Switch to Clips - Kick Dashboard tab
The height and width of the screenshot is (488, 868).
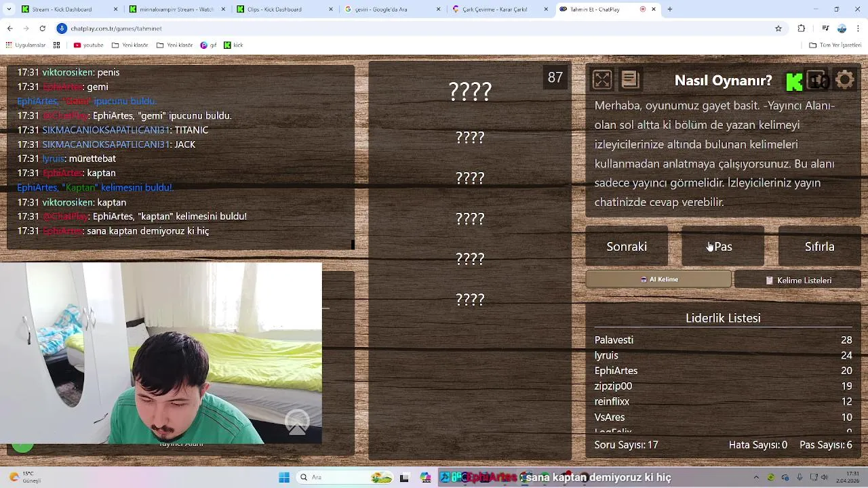(x=285, y=9)
